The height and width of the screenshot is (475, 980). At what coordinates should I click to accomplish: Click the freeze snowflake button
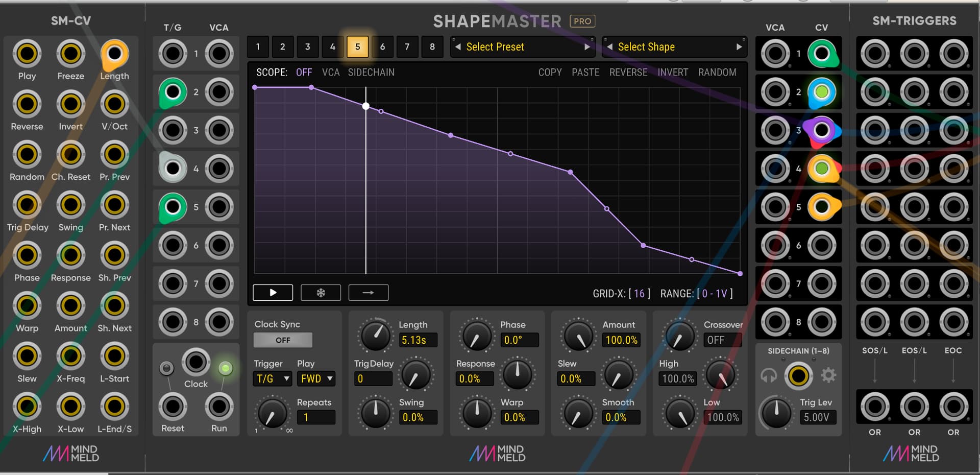coord(321,293)
